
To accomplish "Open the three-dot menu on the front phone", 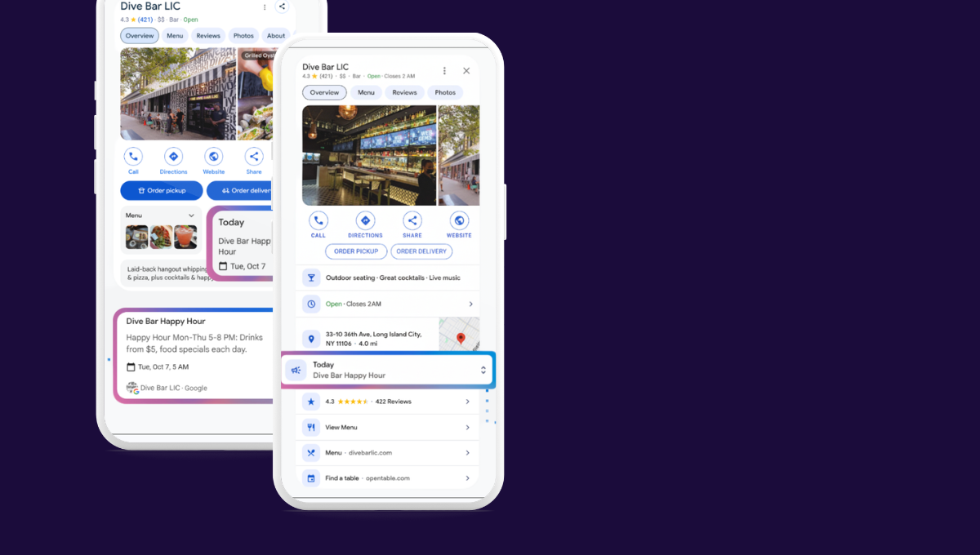I will tap(444, 71).
